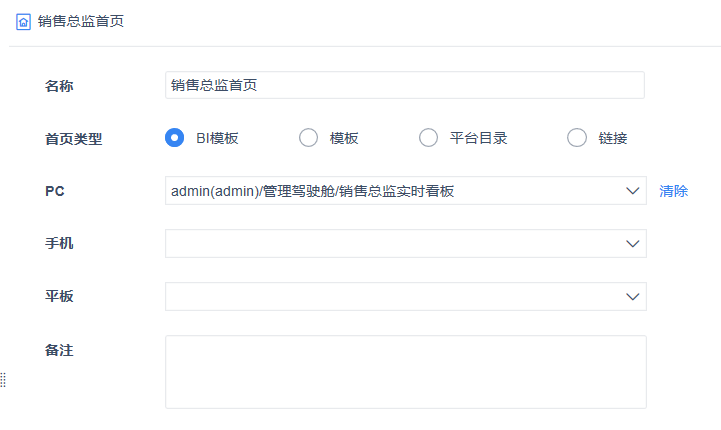The height and width of the screenshot is (430, 721).
Task: Click the home icon beside 销售总监首页 title
Action: 23,21
